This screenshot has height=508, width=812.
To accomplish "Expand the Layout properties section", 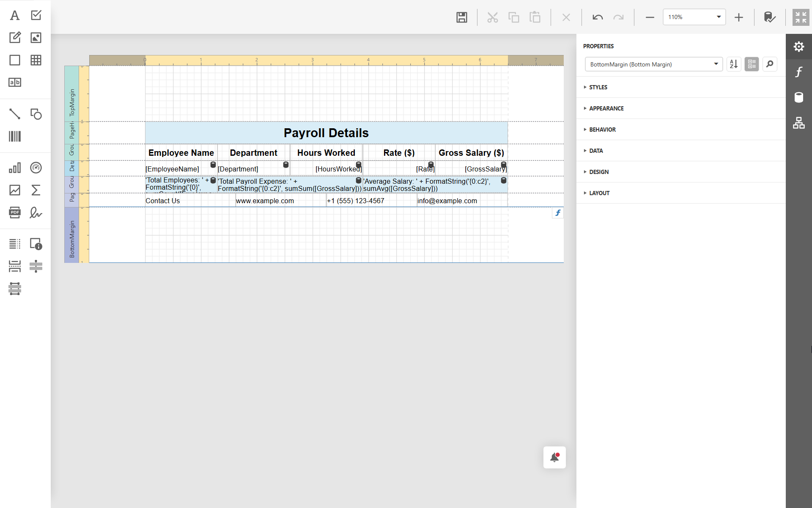I will (599, 193).
